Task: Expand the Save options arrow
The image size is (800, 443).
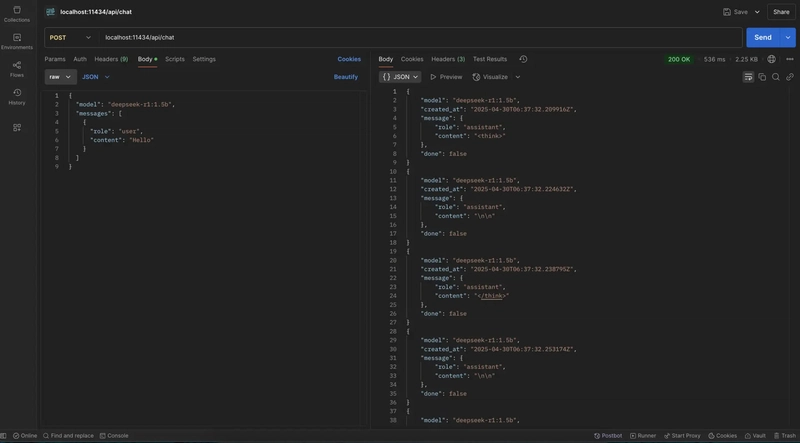Action: [757, 12]
